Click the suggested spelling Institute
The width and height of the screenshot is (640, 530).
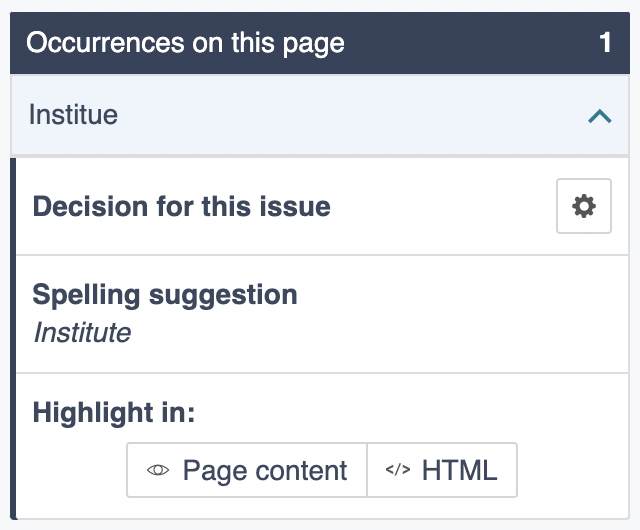click(x=82, y=332)
